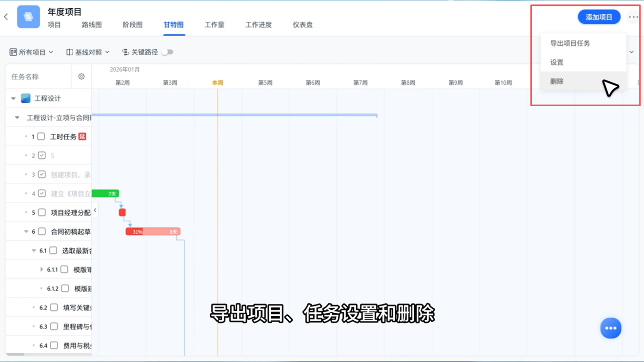
Task: Click the red 31% progress bar
Action: (x=153, y=231)
